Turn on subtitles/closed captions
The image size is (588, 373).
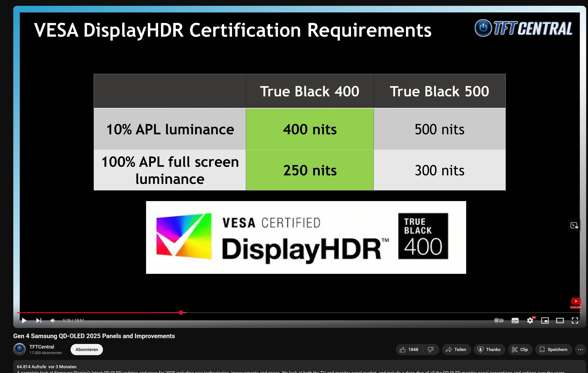pos(515,321)
